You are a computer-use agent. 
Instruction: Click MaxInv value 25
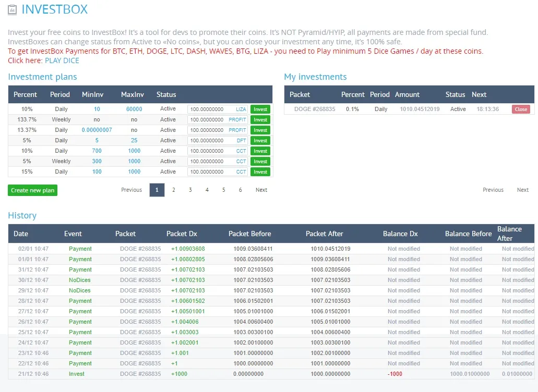pyautogui.click(x=134, y=140)
